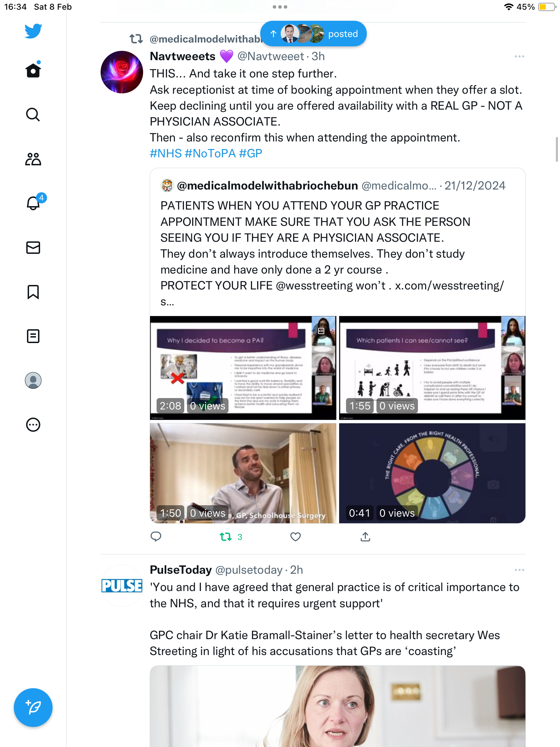Toggle like on Navtweeets tweet
Screen dimensions: 560x747
tap(296, 537)
